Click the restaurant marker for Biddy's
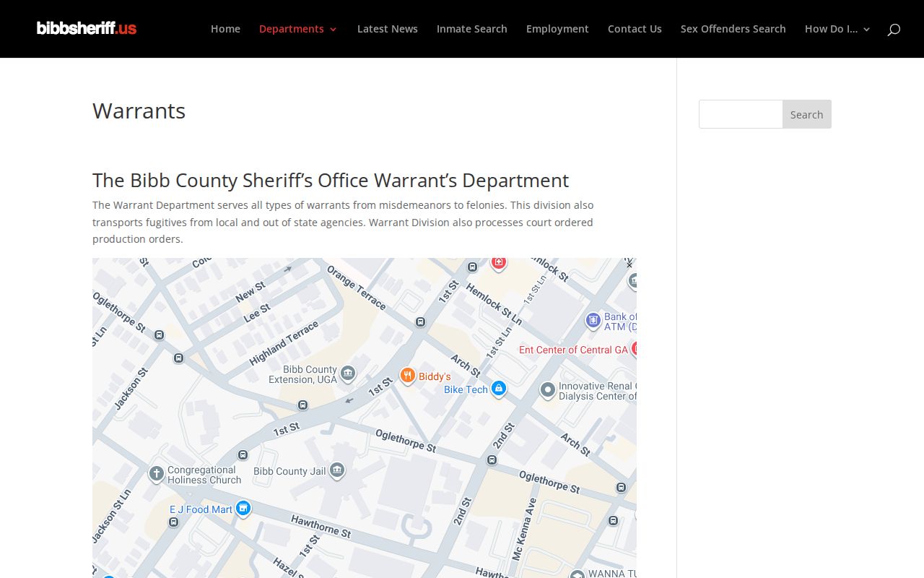 click(x=408, y=375)
